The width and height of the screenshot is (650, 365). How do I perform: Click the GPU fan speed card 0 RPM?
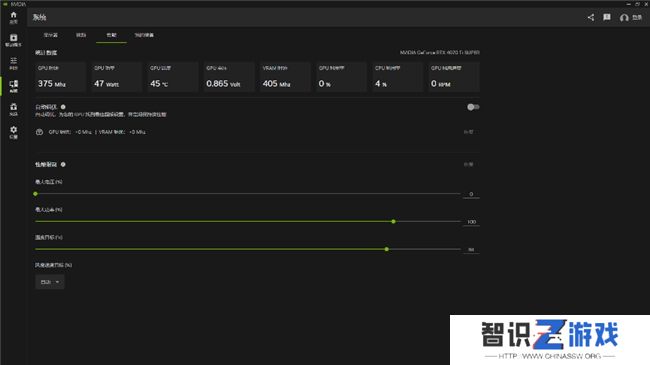pyautogui.click(x=454, y=77)
